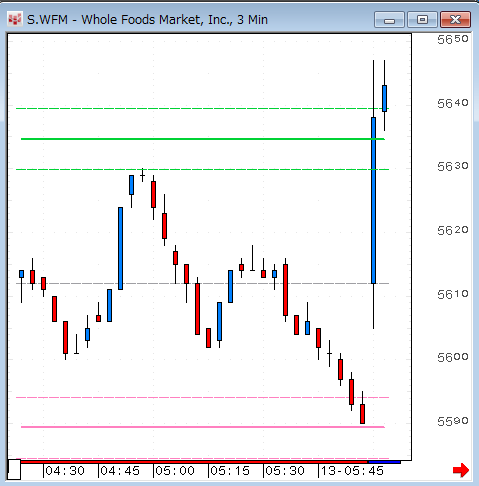Click the 5590 price label
Image resolution: width=479 pixels, height=486 pixels.
[453, 421]
